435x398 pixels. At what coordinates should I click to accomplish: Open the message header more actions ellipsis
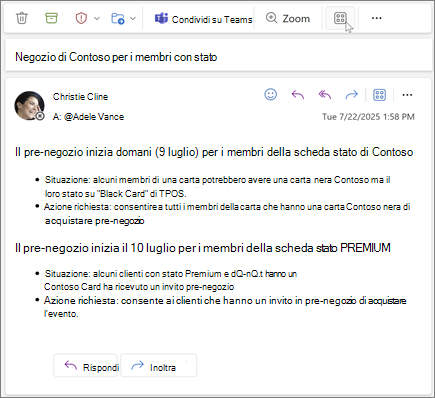click(407, 95)
